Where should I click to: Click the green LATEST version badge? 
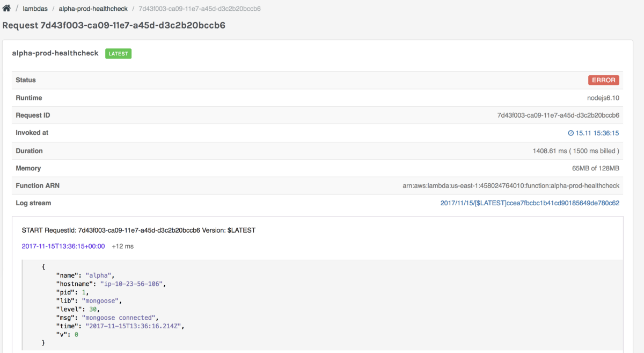point(118,54)
